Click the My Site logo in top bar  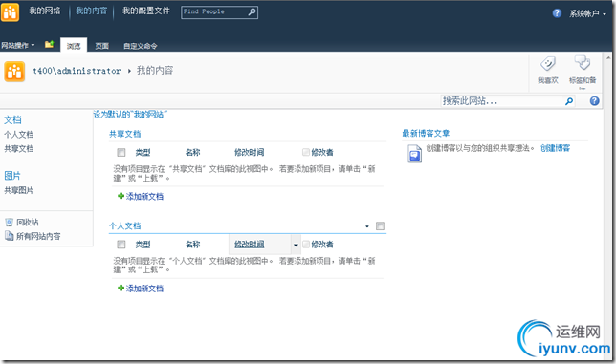(10, 11)
